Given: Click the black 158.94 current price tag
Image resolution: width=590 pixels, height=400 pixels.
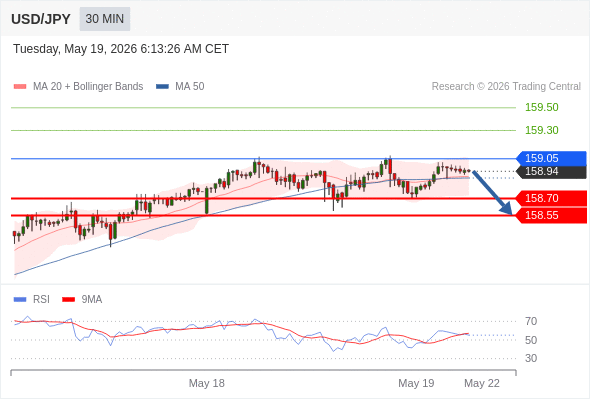Looking at the screenshot, I should point(552,172).
